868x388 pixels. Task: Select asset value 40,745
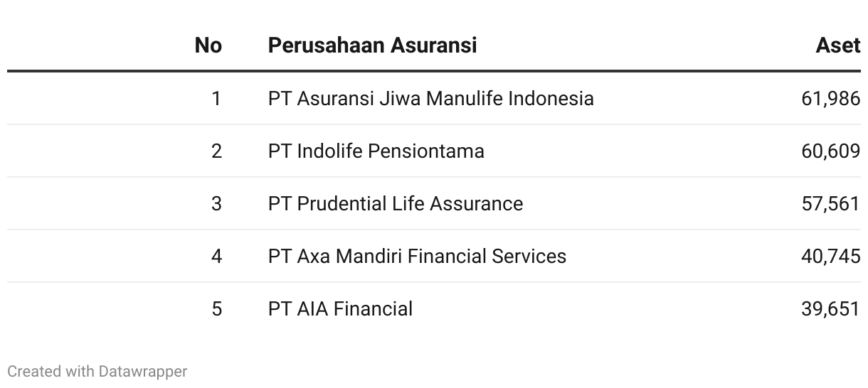[x=831, y=256]
